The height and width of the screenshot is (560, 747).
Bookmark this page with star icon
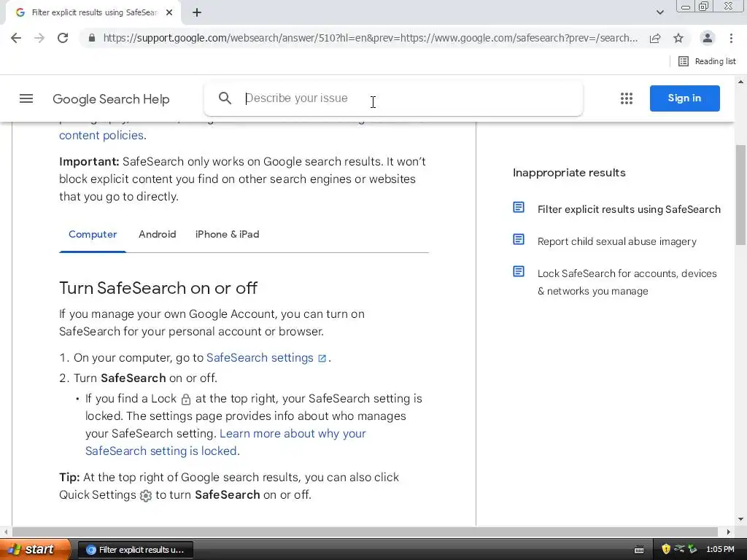tap(678, 38)
